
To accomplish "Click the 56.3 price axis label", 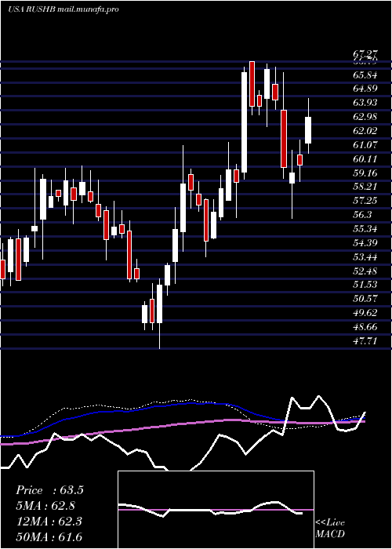I will click(362, 214).
